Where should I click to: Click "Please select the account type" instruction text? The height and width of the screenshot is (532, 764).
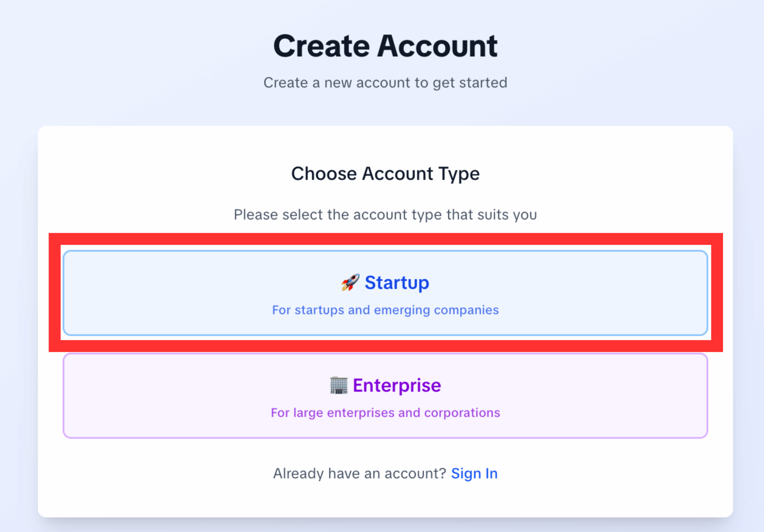coord(385,215)
